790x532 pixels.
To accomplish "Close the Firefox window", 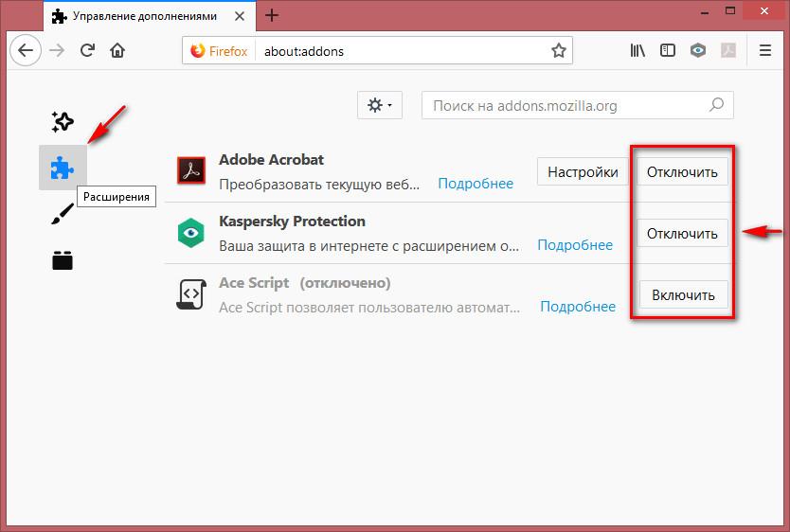I will pyautogui.click(x=763, y=11).
